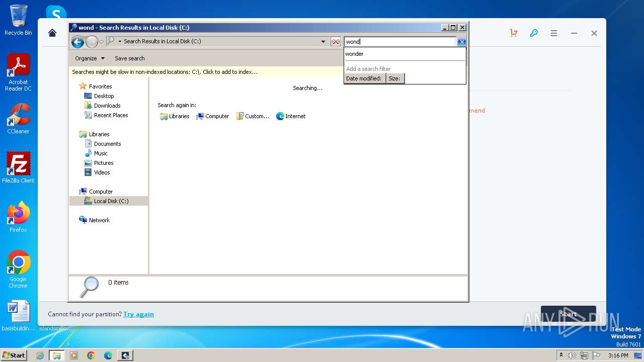The width and height of the screenshot is (644, 362).
Task: Open address bar history dropdown
Action: pyautogui.click(x=323, y=42)
